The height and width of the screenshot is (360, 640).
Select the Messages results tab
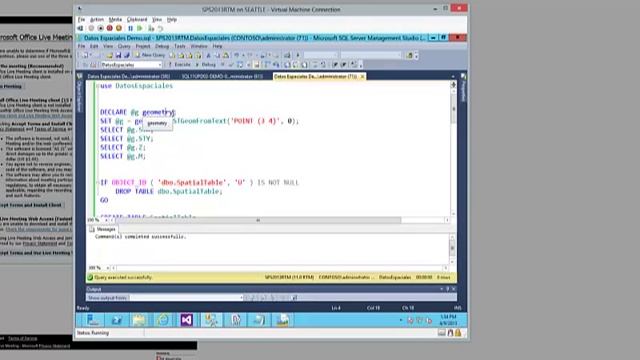[102, 229]
